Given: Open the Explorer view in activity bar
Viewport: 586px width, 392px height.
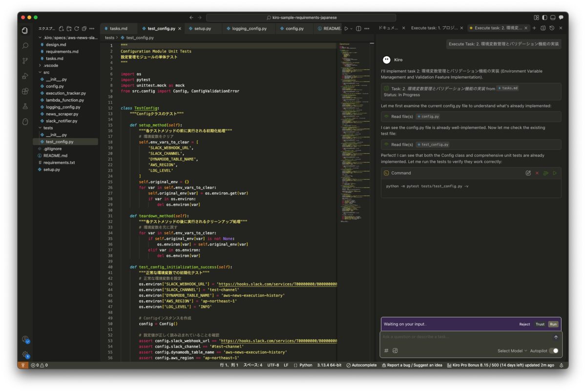Looking at the screenshot, I should [x=25, y=30].
